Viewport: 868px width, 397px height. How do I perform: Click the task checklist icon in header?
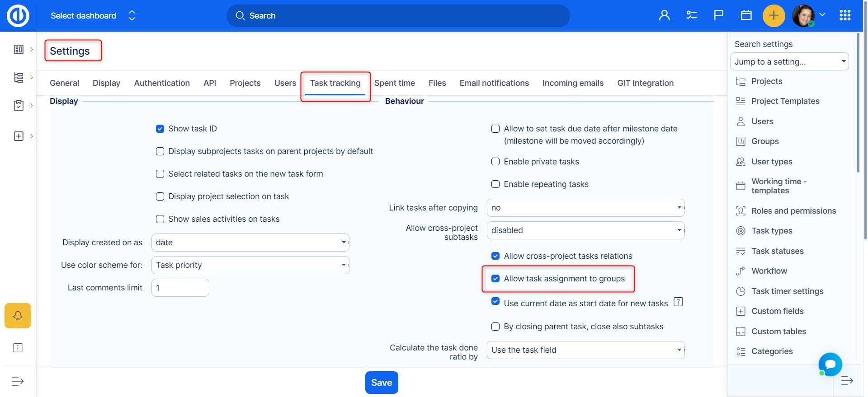click(691, 16)
